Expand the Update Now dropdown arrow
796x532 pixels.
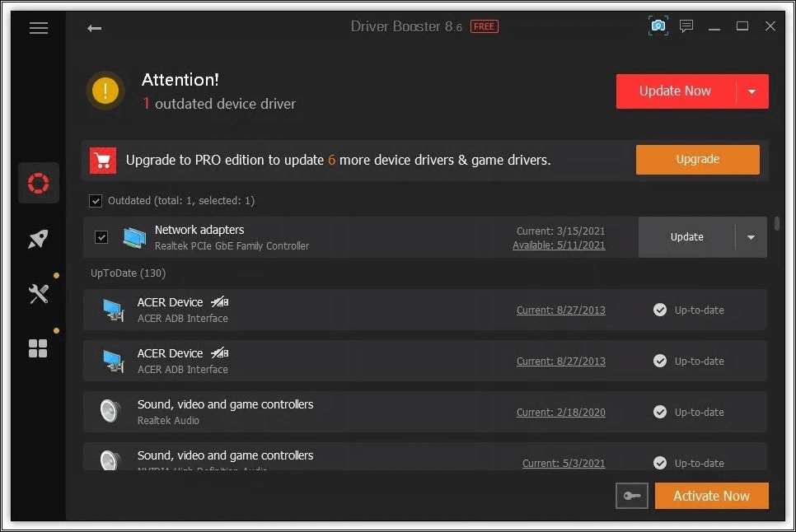(x=752, y=91)
